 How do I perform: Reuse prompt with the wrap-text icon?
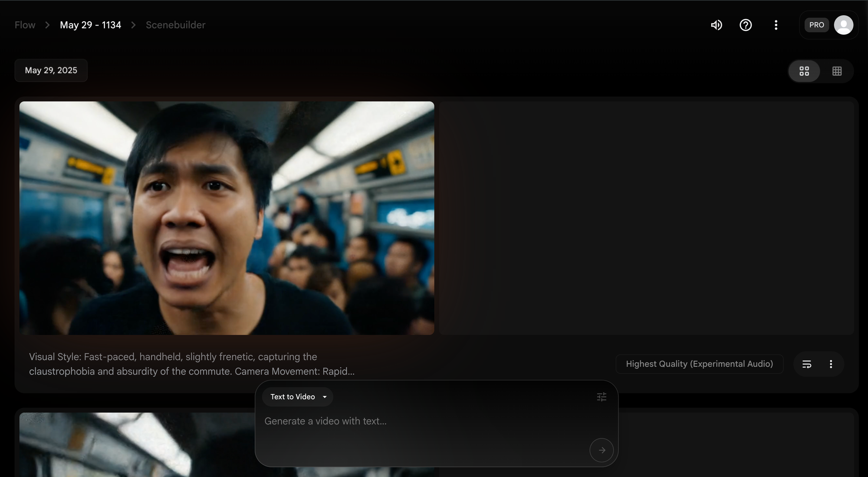[807, 364]
